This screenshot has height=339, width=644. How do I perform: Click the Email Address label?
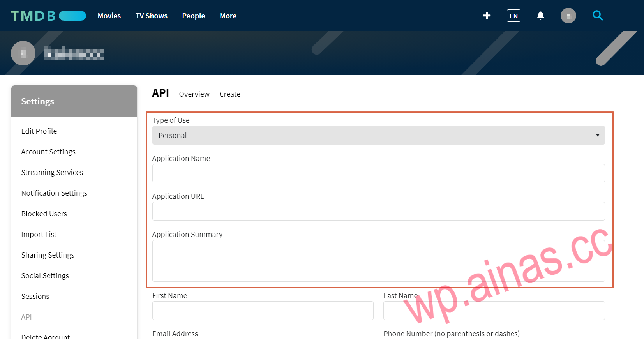pos(175,334)
